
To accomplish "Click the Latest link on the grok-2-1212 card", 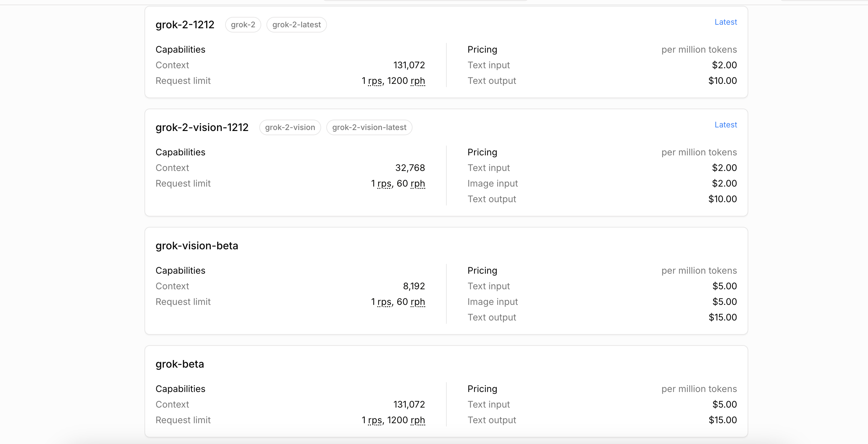I will pyautogui.click(x=726, y=22).
